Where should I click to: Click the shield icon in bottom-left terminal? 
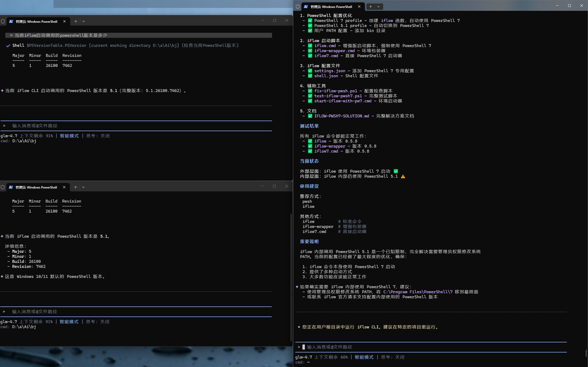(3, 187)
